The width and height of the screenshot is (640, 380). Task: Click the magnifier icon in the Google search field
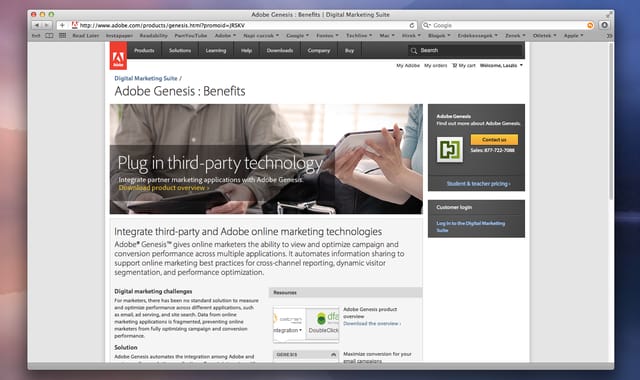[426, 25]
